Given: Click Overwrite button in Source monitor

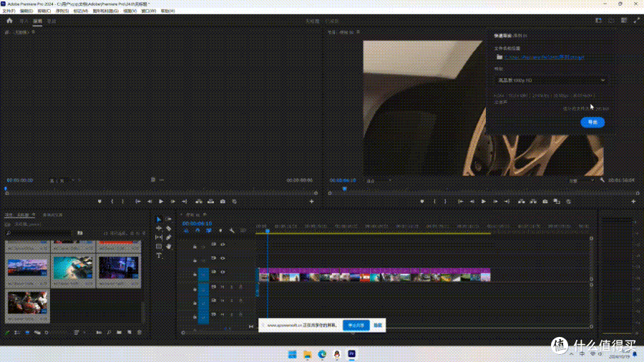Looking at the screenshot, I should (210, 202).
